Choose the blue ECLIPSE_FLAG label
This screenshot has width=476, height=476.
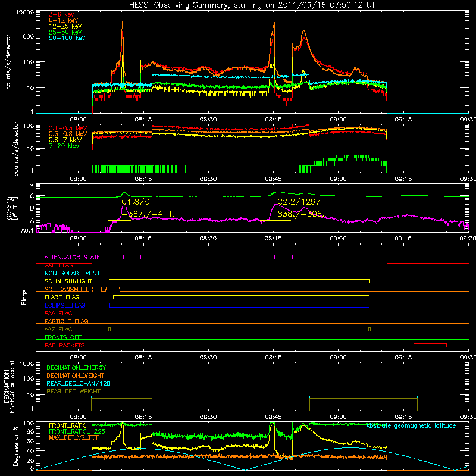[65, 305]
